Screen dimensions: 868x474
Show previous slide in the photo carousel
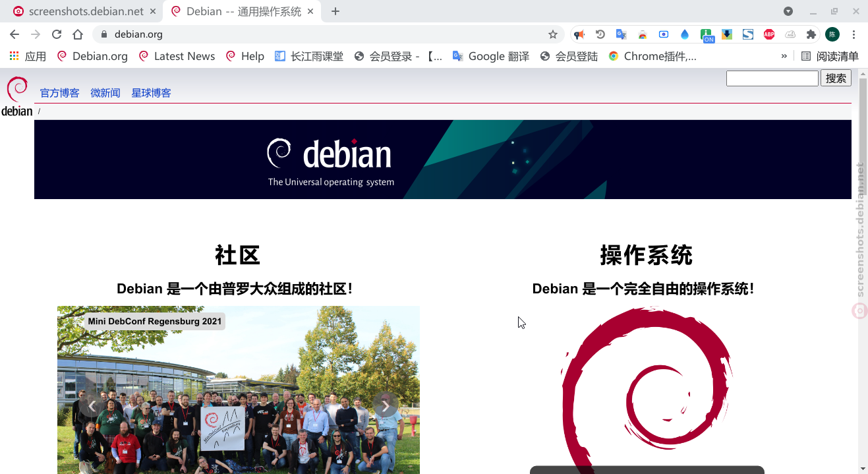(92, 405)
